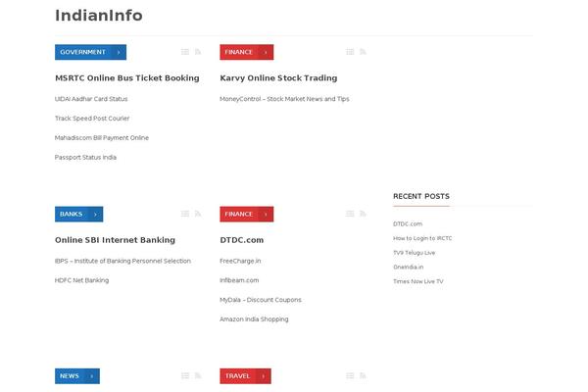
Task: Open list view icon in Banks section
Action: (x=185, y=214)
